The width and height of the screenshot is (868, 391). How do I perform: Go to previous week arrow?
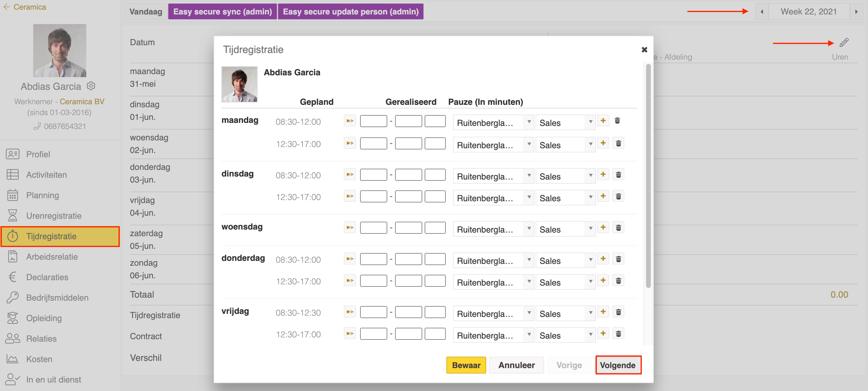pyautogui.click(x=762, y=12)
